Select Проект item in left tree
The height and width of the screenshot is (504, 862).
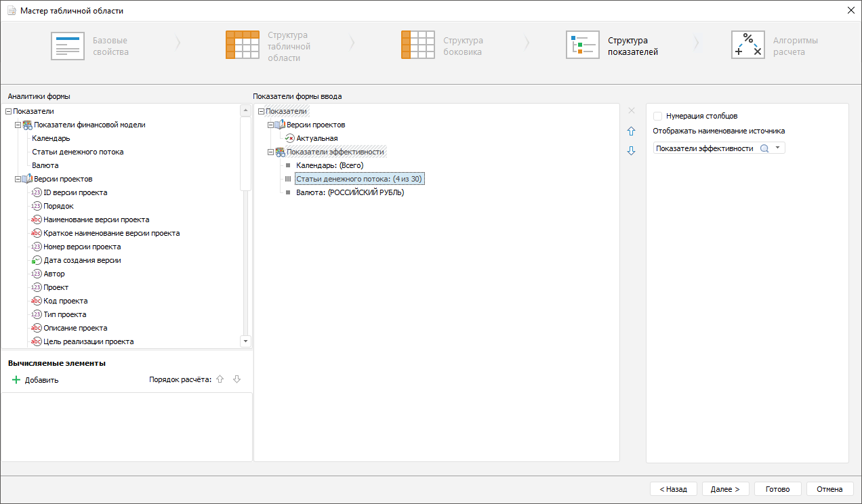[56, 287]
